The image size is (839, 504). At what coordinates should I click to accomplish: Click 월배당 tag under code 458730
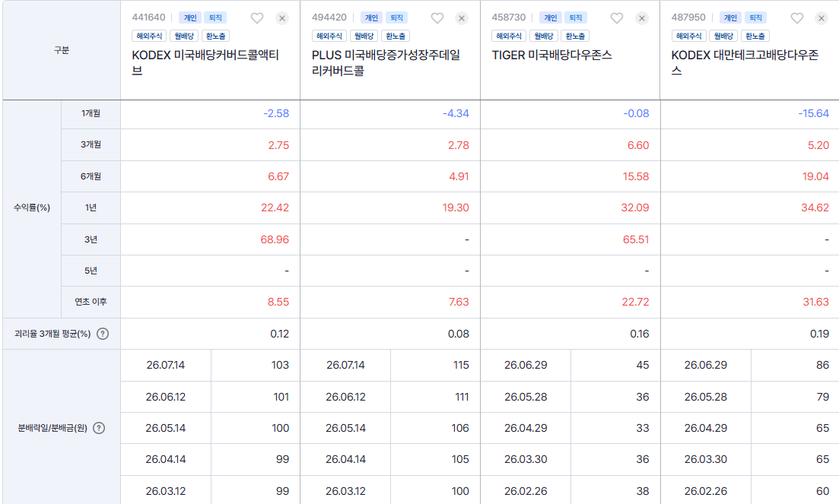[544, 36]
